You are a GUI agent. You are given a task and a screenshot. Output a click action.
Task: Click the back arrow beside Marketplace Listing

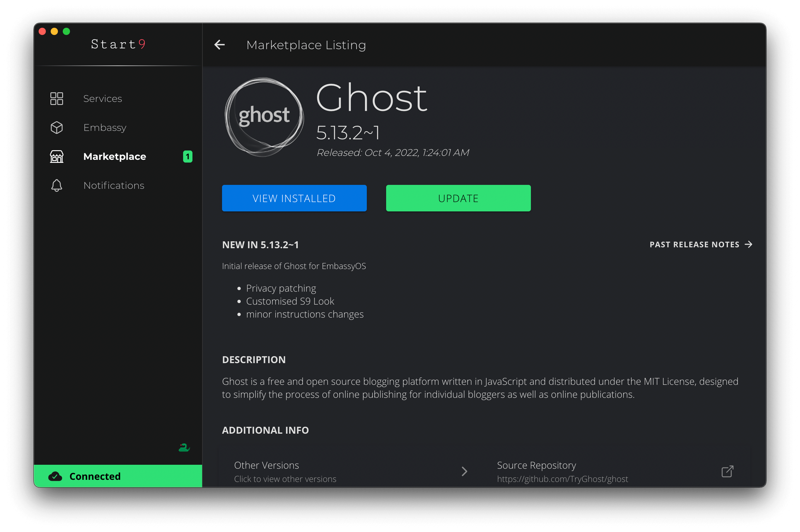point(219,44)
